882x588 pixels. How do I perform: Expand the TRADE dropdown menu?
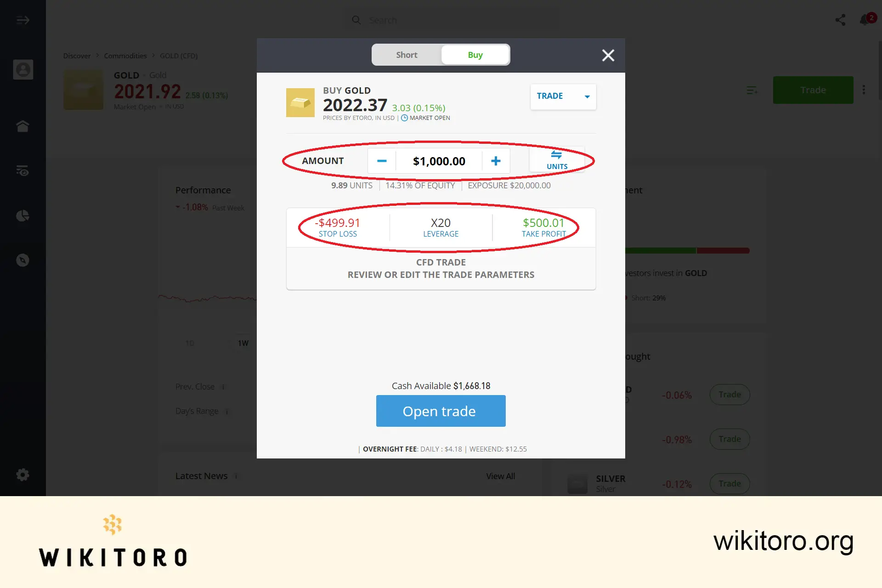(x=586, y=96)
